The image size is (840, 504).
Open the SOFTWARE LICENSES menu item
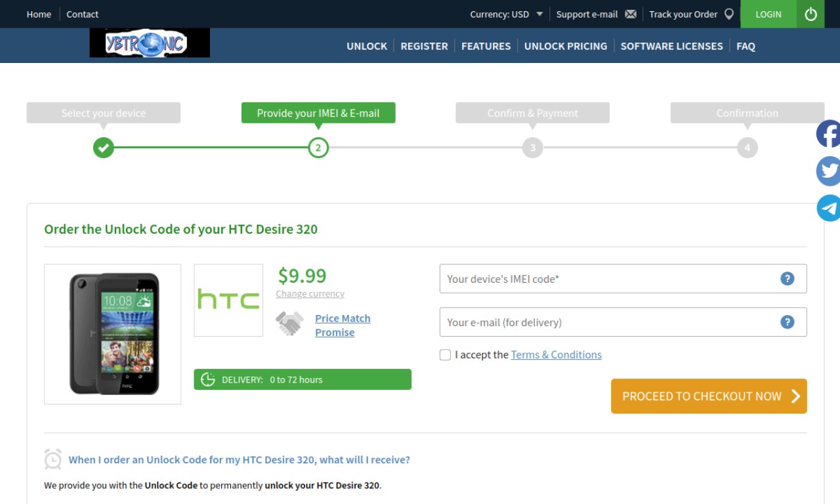coord(672,46)
